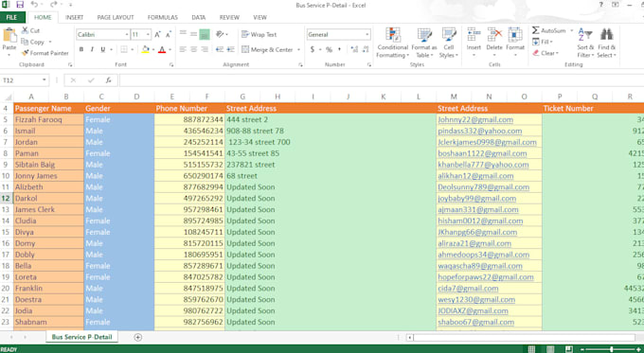The width and height of the screenshot is (644, 353).
Task: Open the Font group dialog launcher
Action: click(171, 65)
